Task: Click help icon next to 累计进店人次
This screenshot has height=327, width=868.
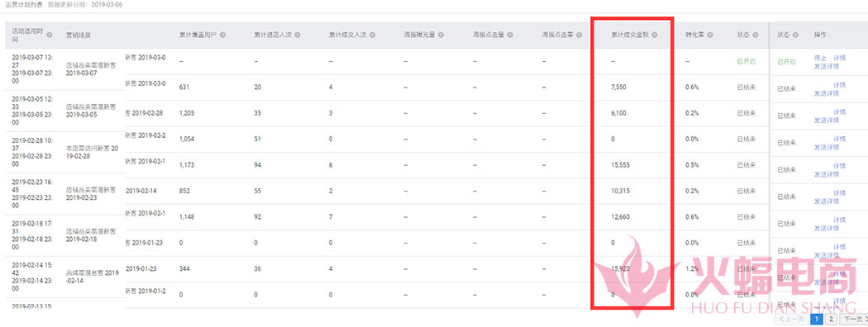Action: 298,35
